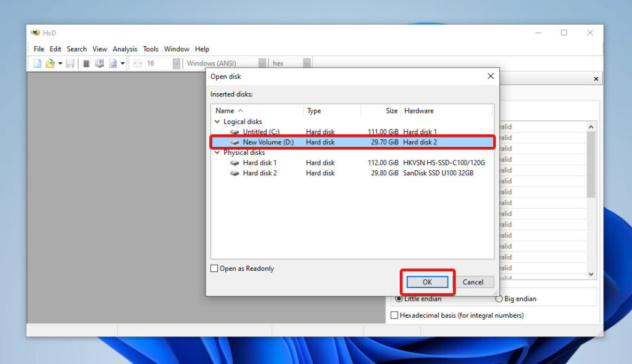Collapse the Physical disks group
This screenshot has width=632, height=364.
pyautogui.click(x=217, y=152)
